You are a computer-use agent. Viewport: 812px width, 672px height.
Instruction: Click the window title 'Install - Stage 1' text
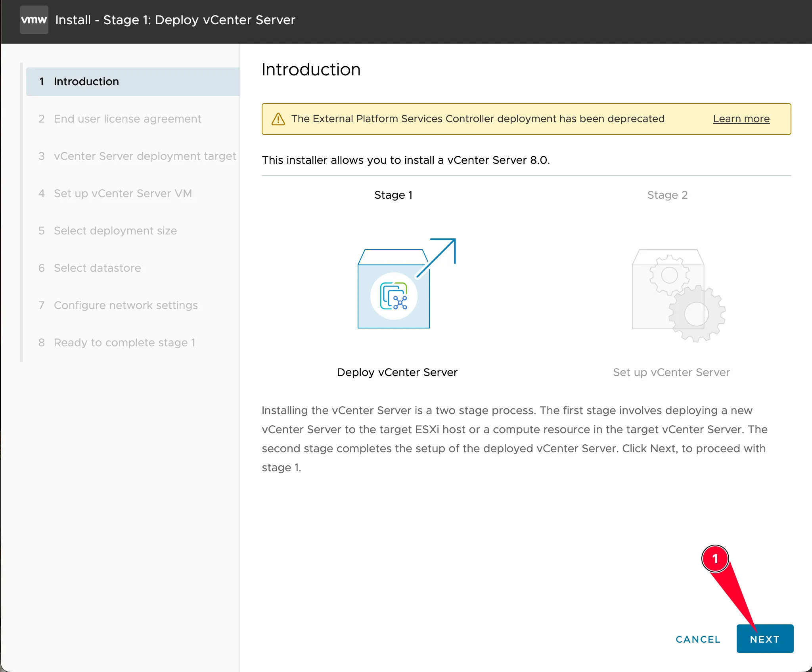point(175,20)
